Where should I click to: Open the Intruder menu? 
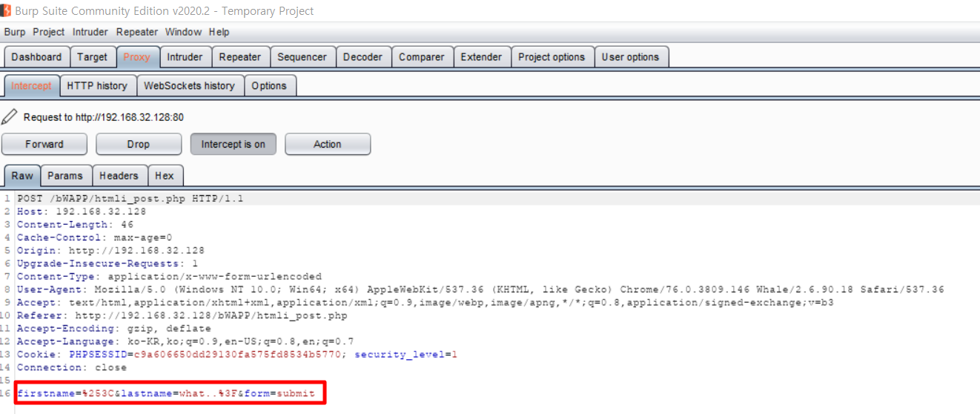pyautogui.click(x=90, y=32)
